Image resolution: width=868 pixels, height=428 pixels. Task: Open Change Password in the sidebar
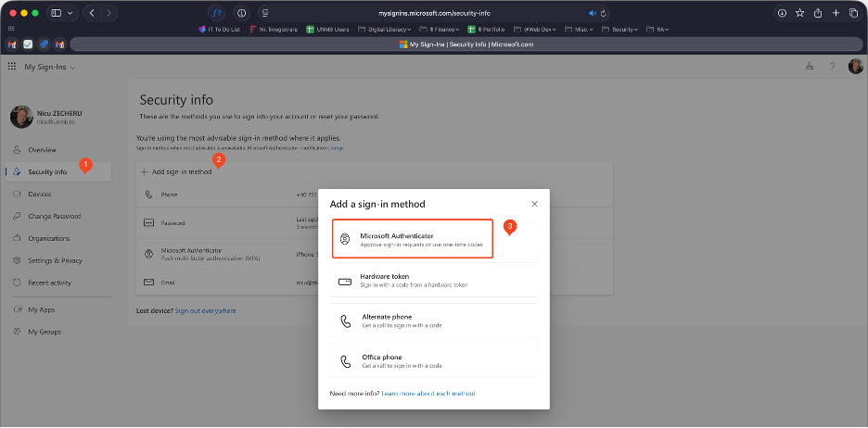coord(54,216)
